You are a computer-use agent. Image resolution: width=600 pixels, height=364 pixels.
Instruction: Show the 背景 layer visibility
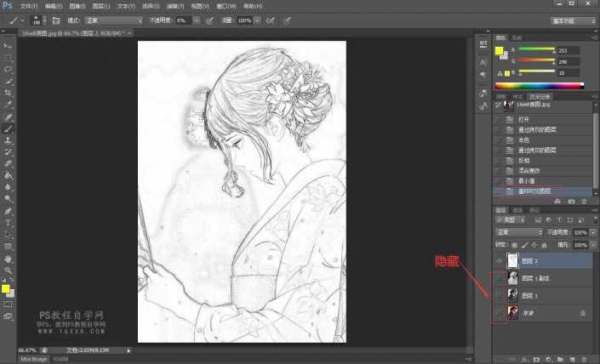pos(499,313)
